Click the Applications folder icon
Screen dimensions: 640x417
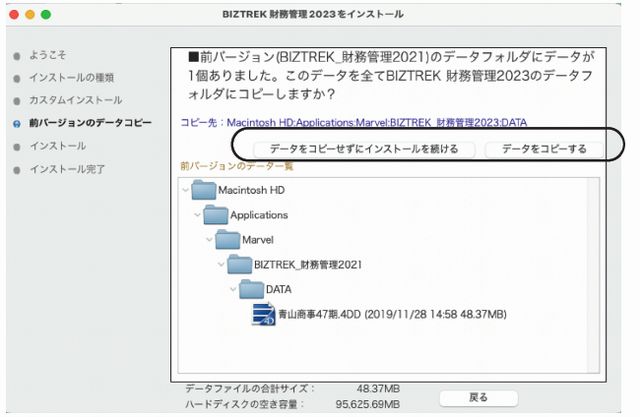click(216, 215)
